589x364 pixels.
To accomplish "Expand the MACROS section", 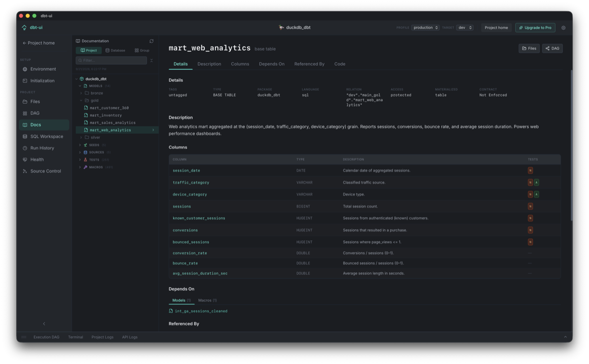I will pyautogui.click(x=80, y=167).
